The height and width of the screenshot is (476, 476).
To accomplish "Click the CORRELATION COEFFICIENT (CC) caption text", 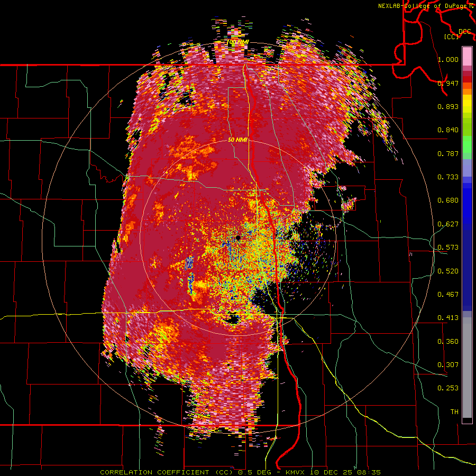I will tap(167, 472).
